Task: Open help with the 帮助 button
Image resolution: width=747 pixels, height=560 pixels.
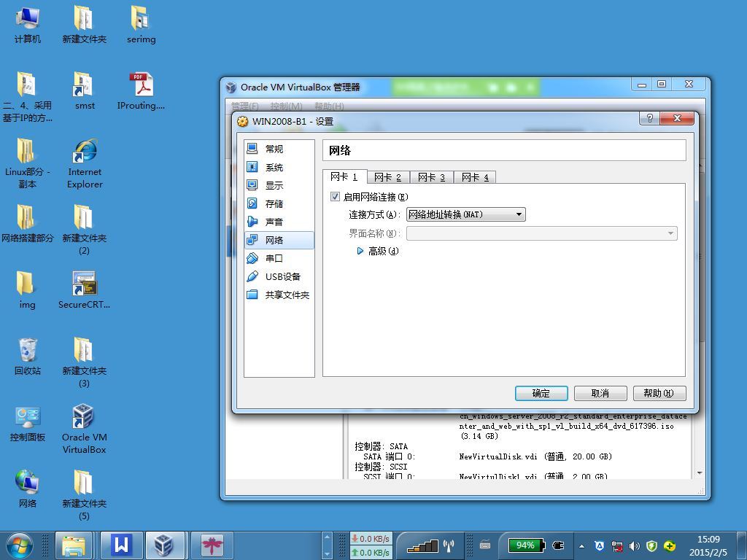Action: (659, 393)
